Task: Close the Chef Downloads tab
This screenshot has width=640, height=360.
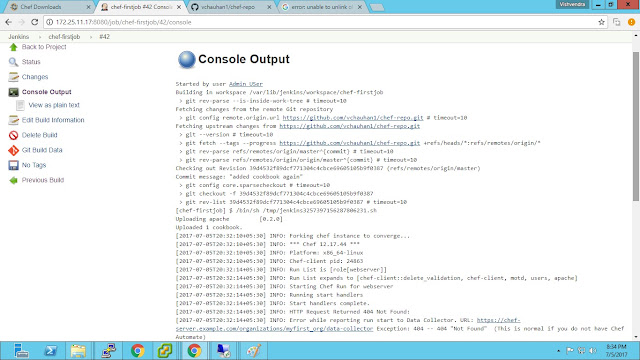Action: [x=89, y=7]
